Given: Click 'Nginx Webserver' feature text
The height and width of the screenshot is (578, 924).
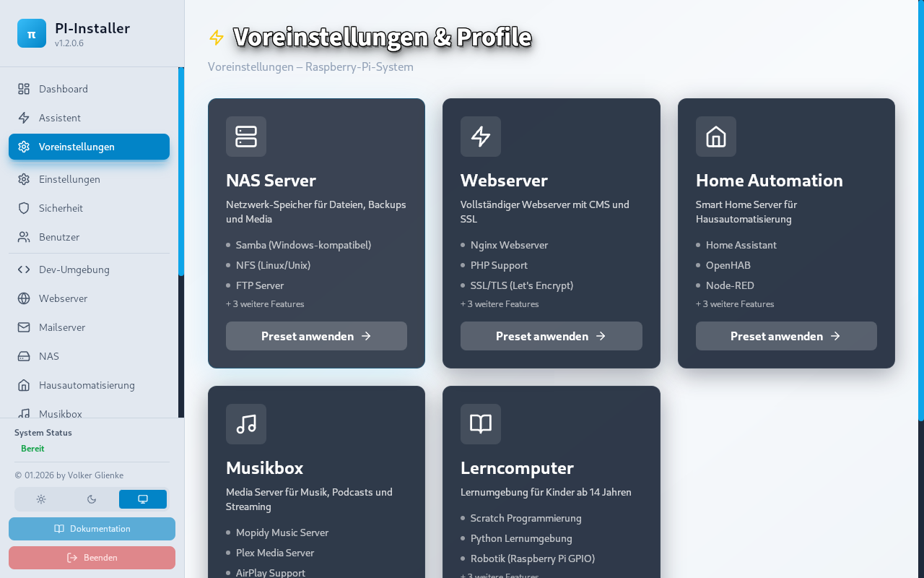Looking at the screenshot, I should [x=509, y=245].
